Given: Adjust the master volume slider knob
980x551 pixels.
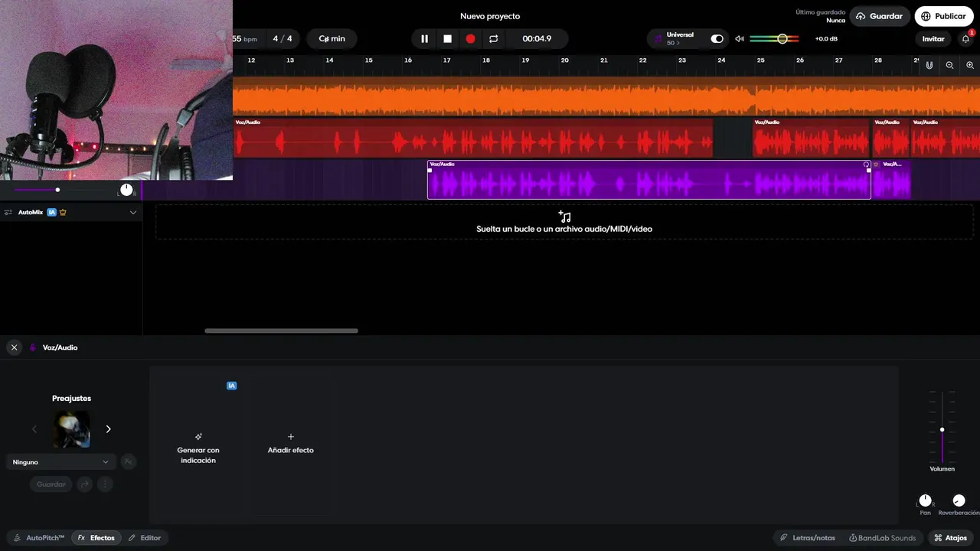Looking at the screenshot, I should (782, 39).
